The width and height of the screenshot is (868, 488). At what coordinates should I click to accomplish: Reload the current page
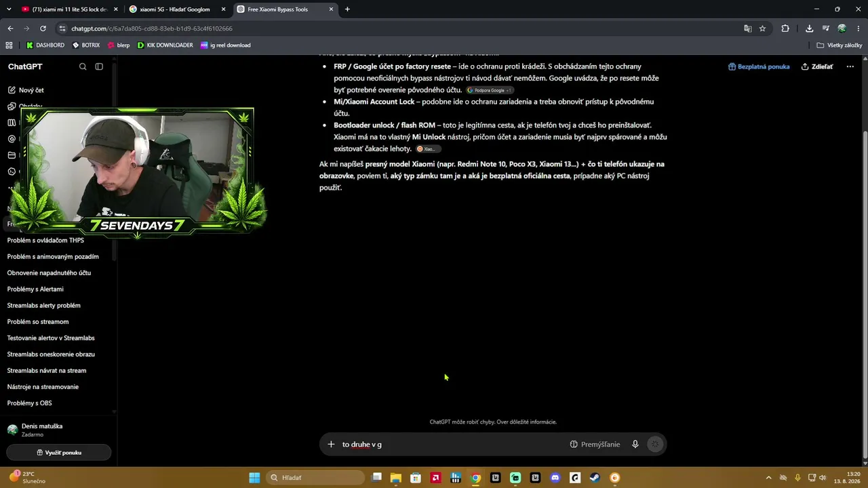[43, 28]
